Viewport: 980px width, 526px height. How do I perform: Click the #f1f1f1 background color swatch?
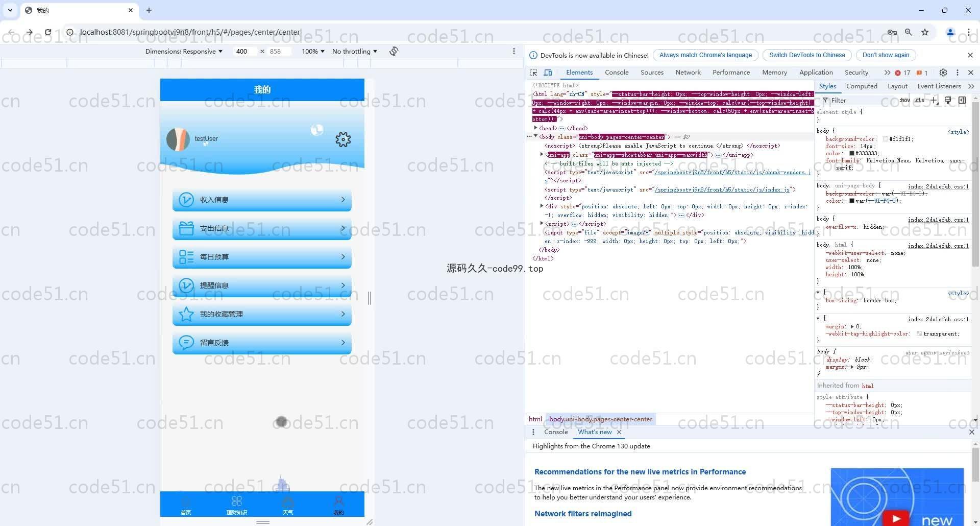click(885, 139)
